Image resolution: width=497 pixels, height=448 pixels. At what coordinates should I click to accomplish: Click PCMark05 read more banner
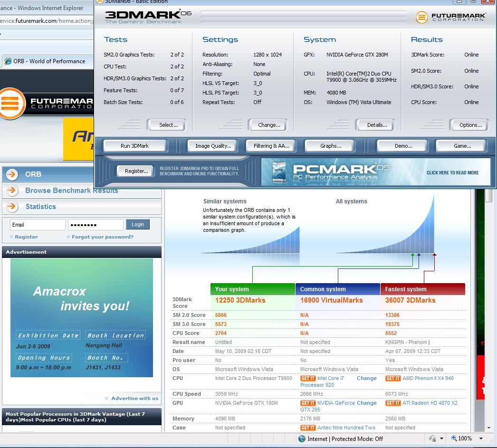pyautogui.click(x=376, y=172)
